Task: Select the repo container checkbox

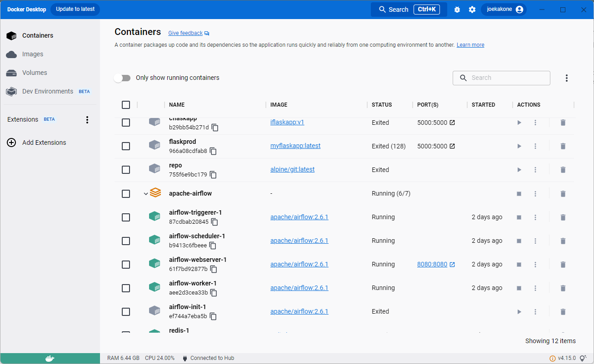Action: point(126,170)
